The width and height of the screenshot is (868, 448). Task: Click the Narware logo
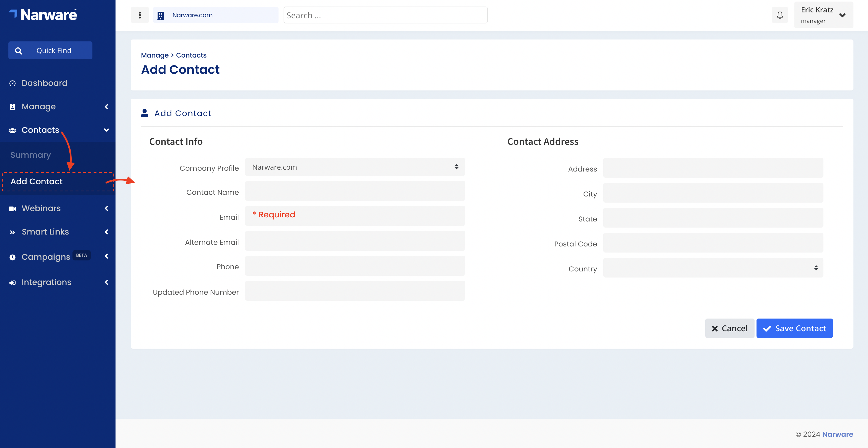[43, 15]
